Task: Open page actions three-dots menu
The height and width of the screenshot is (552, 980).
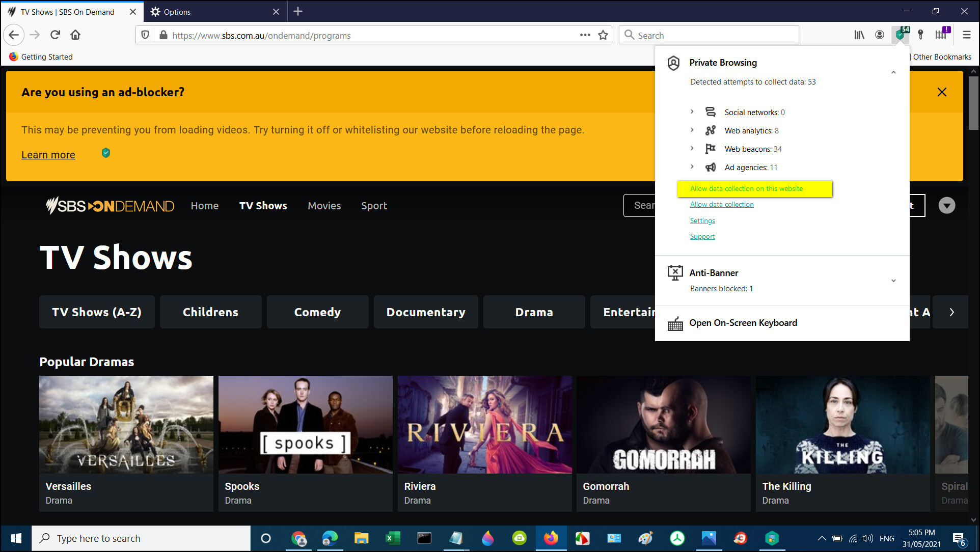Action: pos(585,35)
